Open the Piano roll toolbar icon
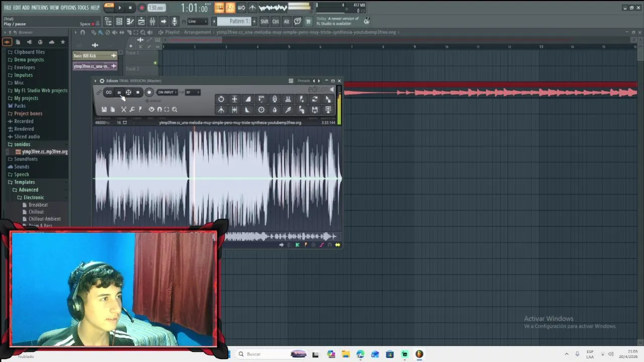This screenshot has height=362, width=644. [x=130, y=21]
